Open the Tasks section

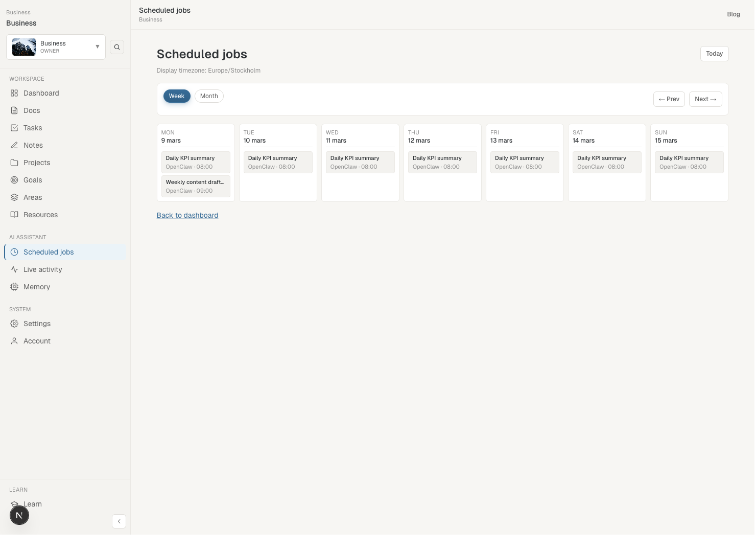(x=32, y=128)
